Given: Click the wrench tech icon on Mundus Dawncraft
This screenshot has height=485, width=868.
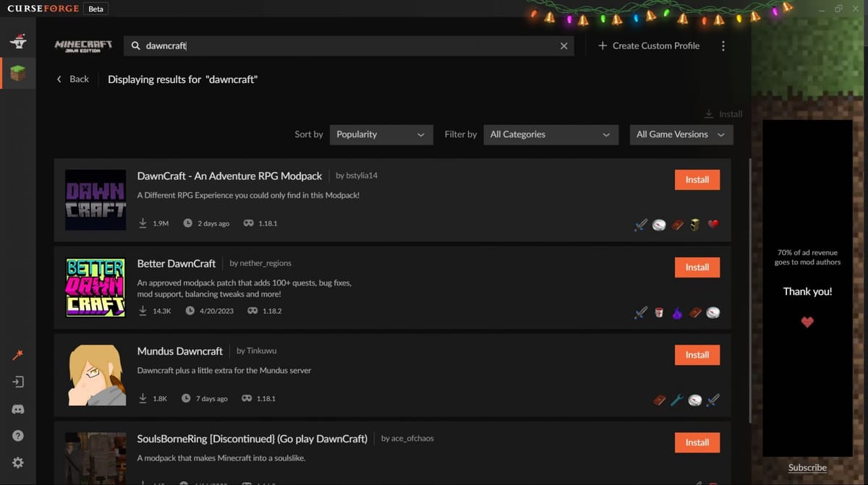Looking at the screenshot, I should pyautogui.click(x=676, y=399).
